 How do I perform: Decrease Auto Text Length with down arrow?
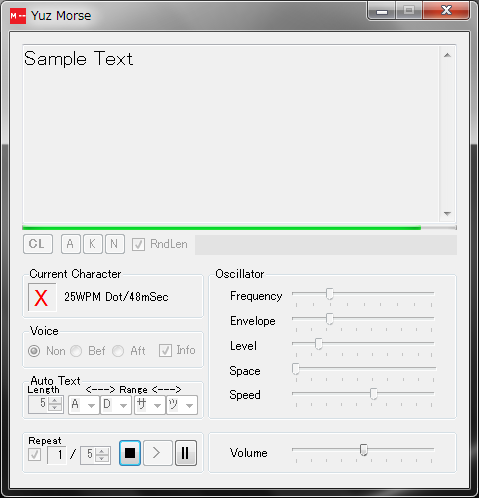[55, 408]
